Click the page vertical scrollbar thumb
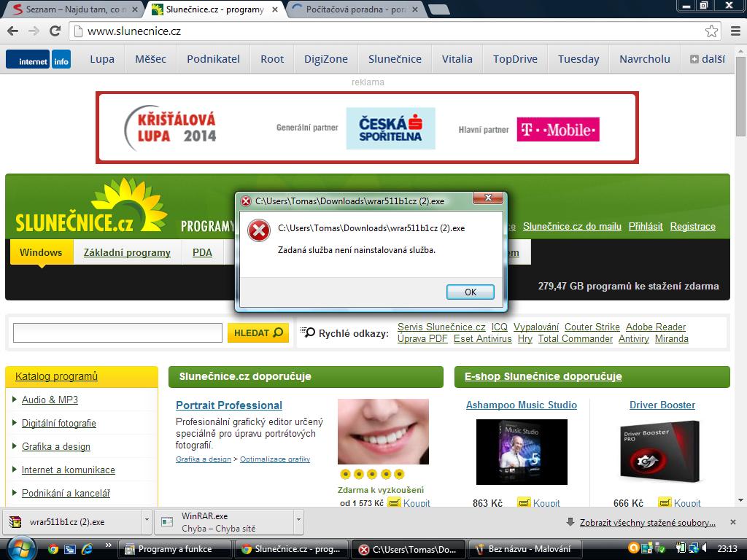Viewport: 747px width, 560px height. tap(740, 98)
